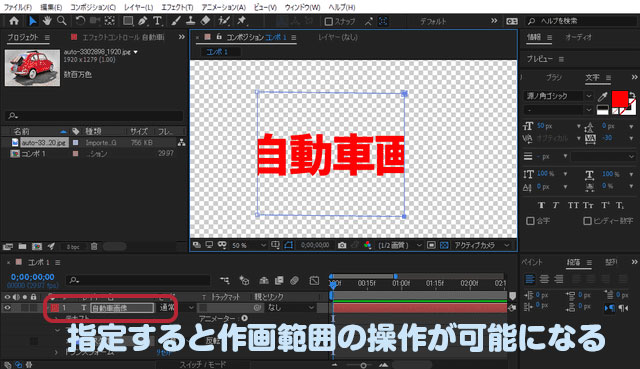This screenshot has width=640, height=369.
Task: Click the 0;00;00;00 current time display
Action: [x=33, y=277]
